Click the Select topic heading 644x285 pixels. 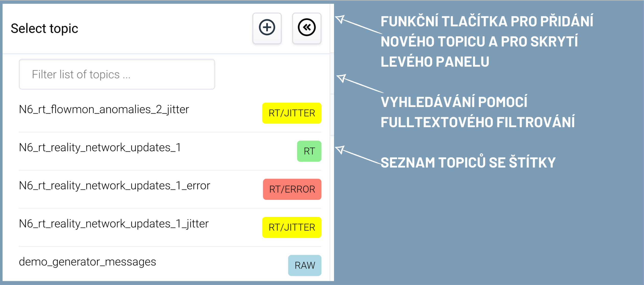tap(44, 28)
